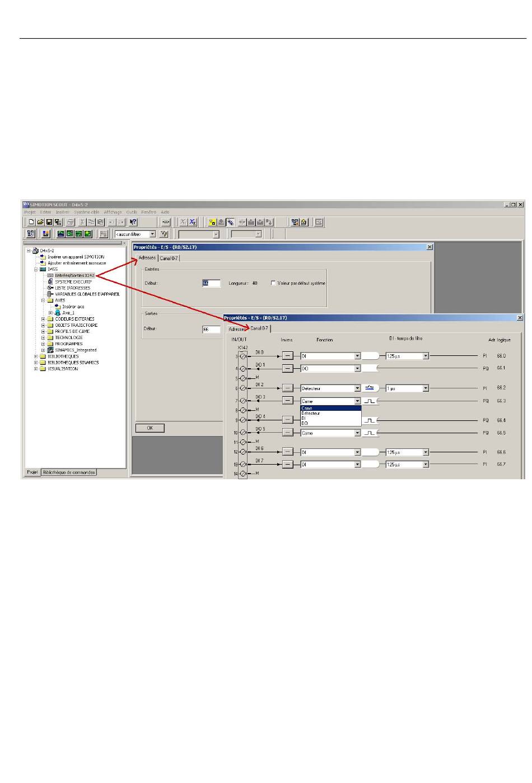
Task: Collapse the AXES tree node
Action: (x=43, y=300)
